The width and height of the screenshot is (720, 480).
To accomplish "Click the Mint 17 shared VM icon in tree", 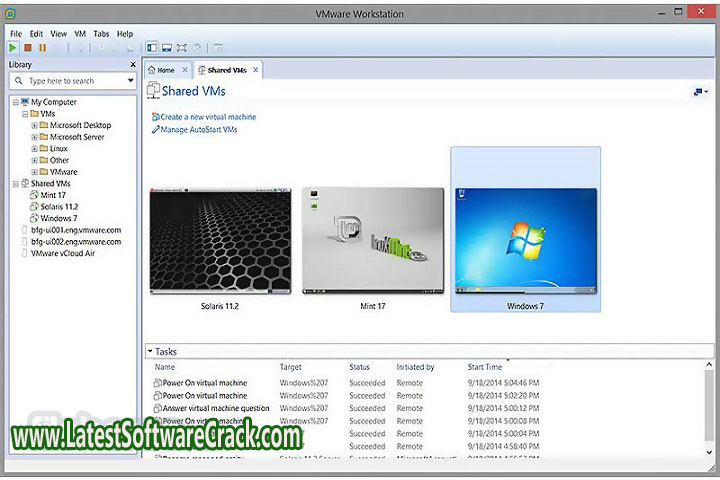I will point(34,195).
